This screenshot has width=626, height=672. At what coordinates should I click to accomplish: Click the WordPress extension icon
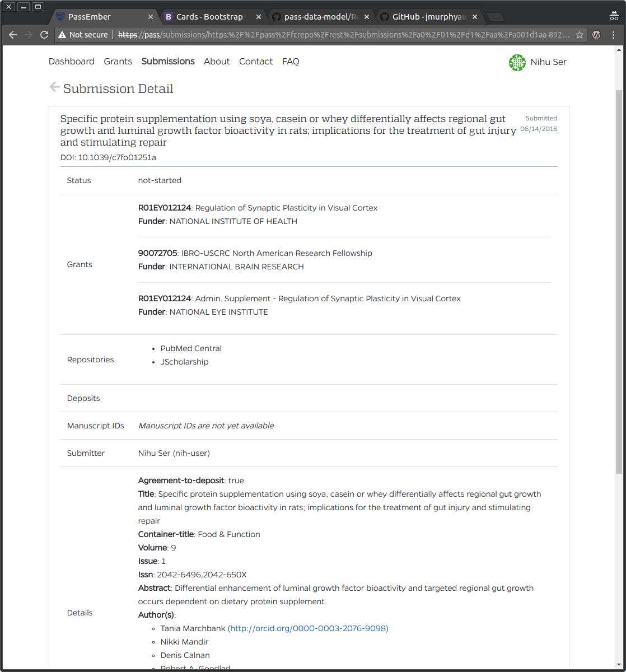click(596, 35)
